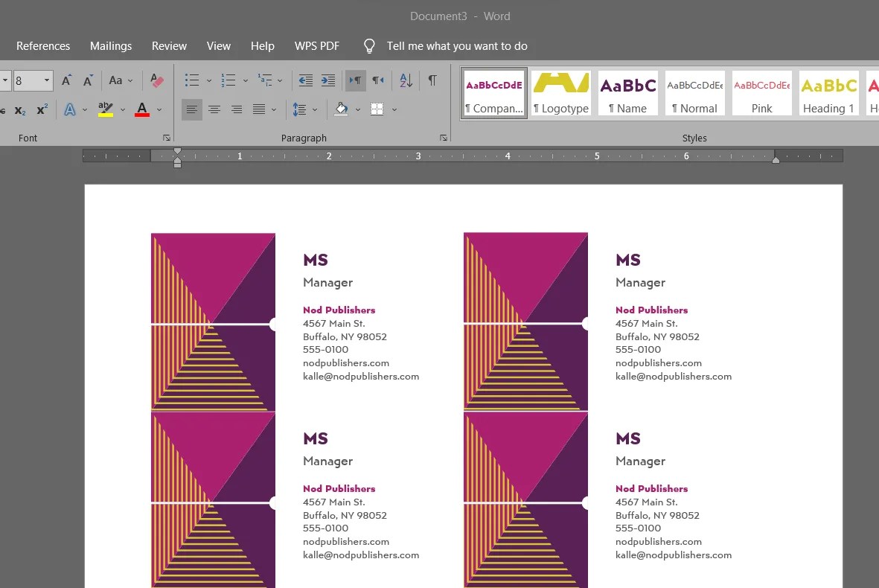Apply the Heading 1 style
Image resolution: width=879 pixels, height=588 pixels.
pyautogui.click(x=828, y=93)
